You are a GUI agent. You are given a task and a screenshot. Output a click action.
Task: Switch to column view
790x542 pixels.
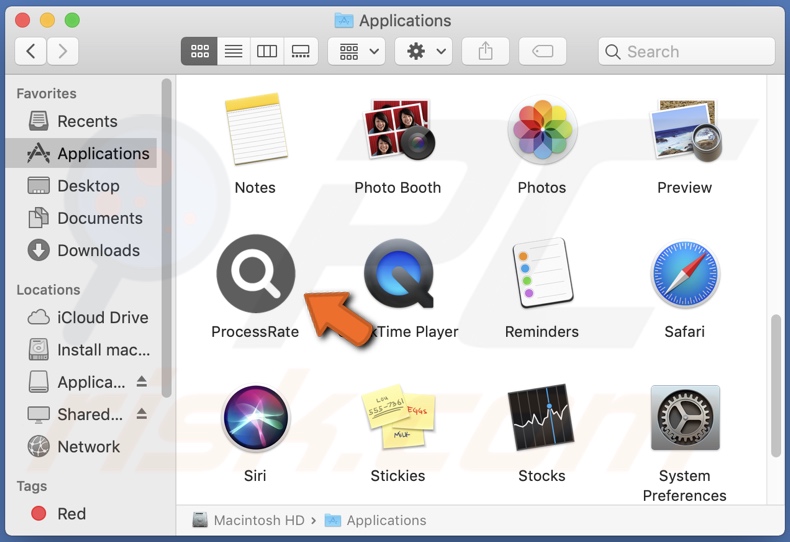pos(267,51)
